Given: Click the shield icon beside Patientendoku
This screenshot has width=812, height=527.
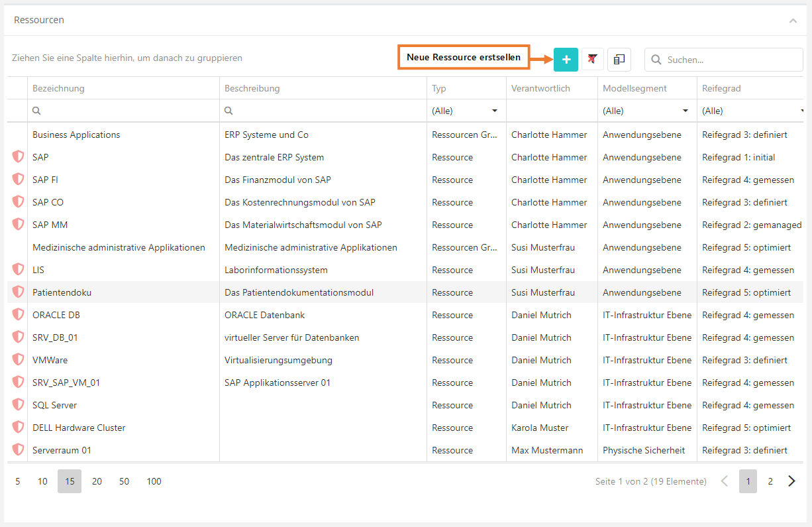Looking at the screenshot, I should point(18,292).
